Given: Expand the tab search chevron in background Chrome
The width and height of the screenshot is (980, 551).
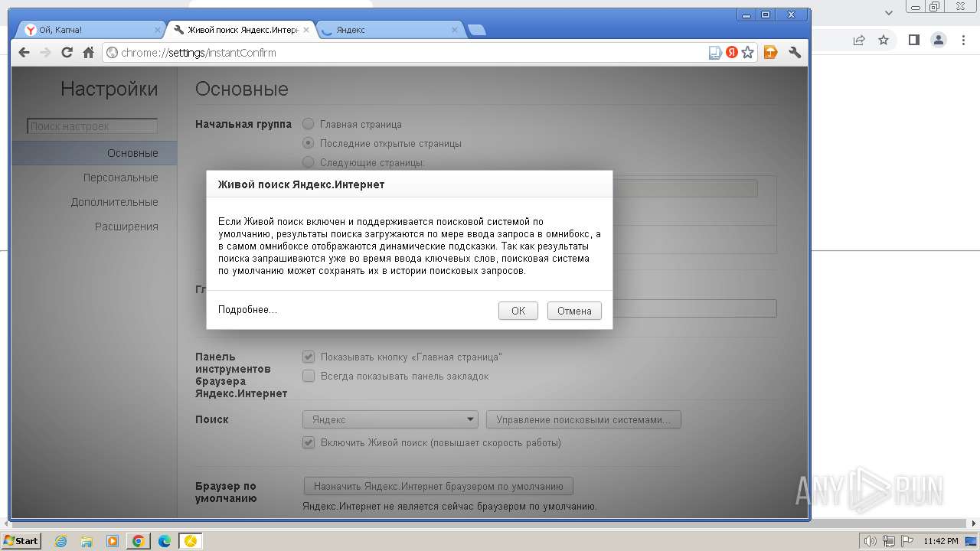Looking at the screenshot, I should click(889, 12).
